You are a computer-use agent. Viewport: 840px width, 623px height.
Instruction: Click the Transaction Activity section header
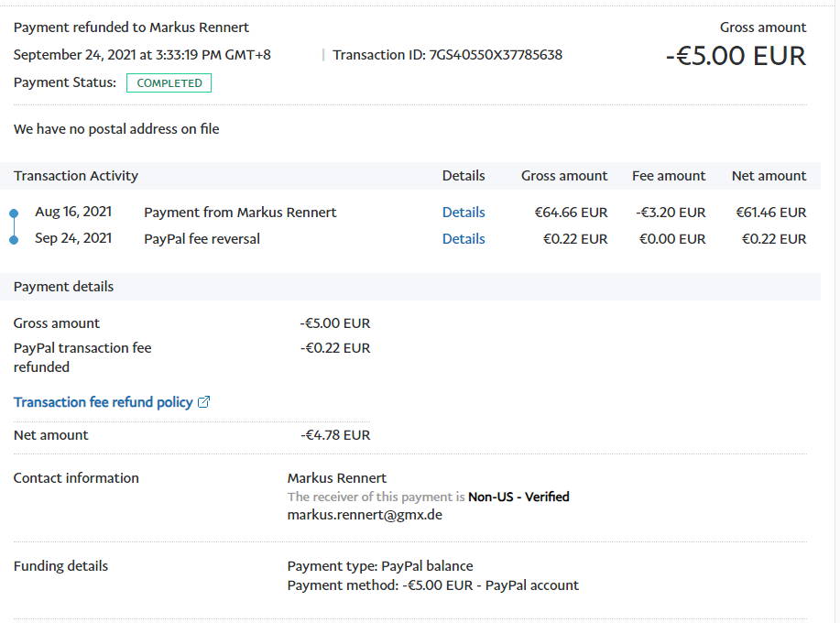point(76,176)
